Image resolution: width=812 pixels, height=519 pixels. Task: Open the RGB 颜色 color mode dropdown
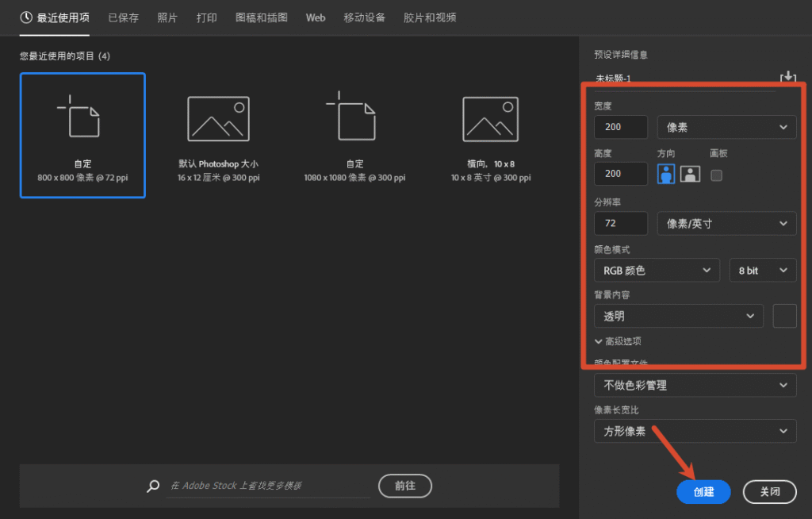657,270
